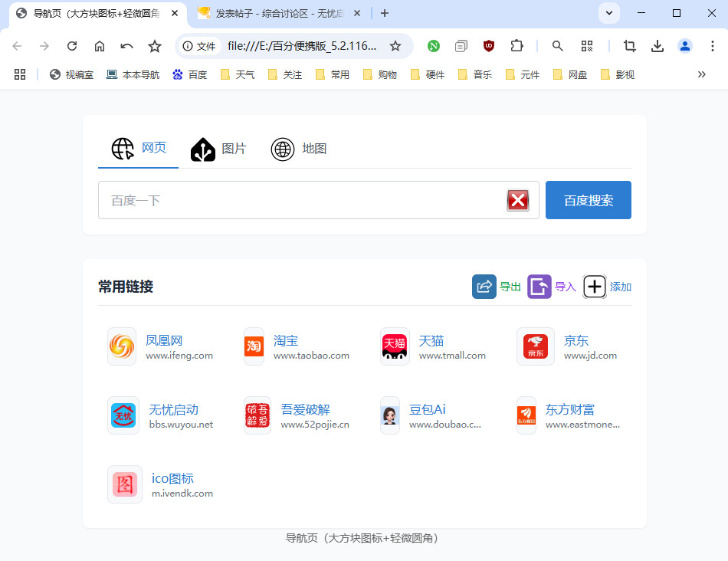The image size is (728, 561).
Task: Click the 百度一下 search input field
Action: (307, 201)
